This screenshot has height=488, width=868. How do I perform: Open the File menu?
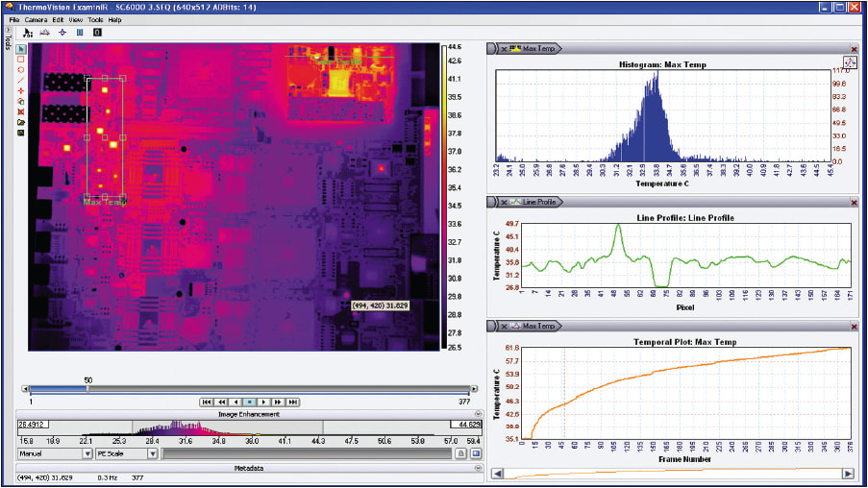click(x=13, y=19)
